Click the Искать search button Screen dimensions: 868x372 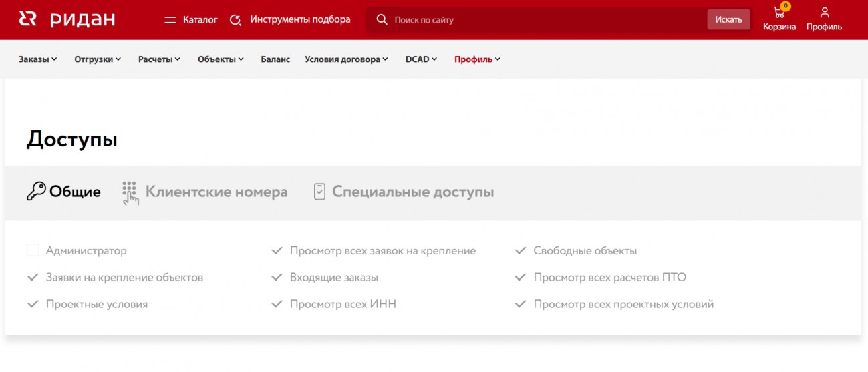729,20
